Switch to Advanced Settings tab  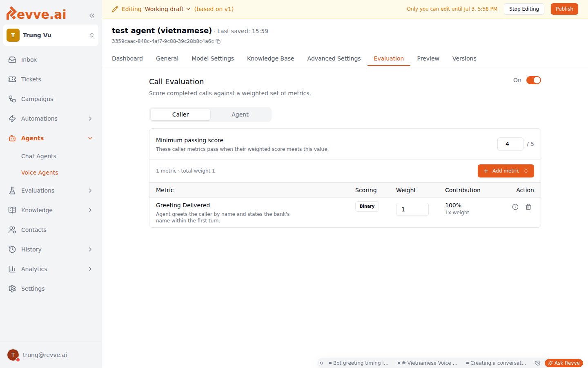click(334, 58)
